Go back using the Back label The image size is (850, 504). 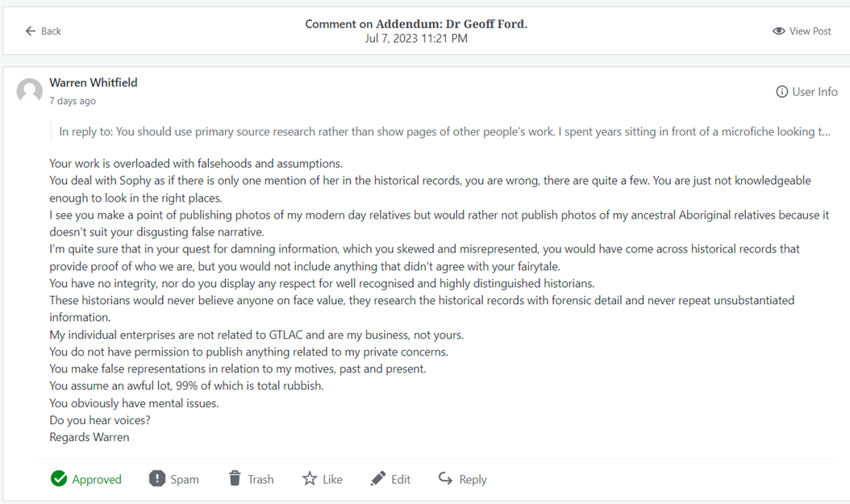click(51, 31)
